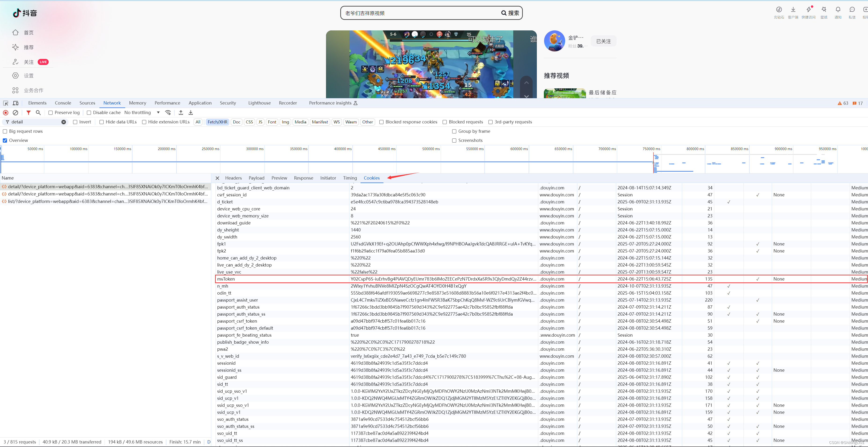Switch to the Headers tab
The image size is (868, 447).
tap(233, 178)
